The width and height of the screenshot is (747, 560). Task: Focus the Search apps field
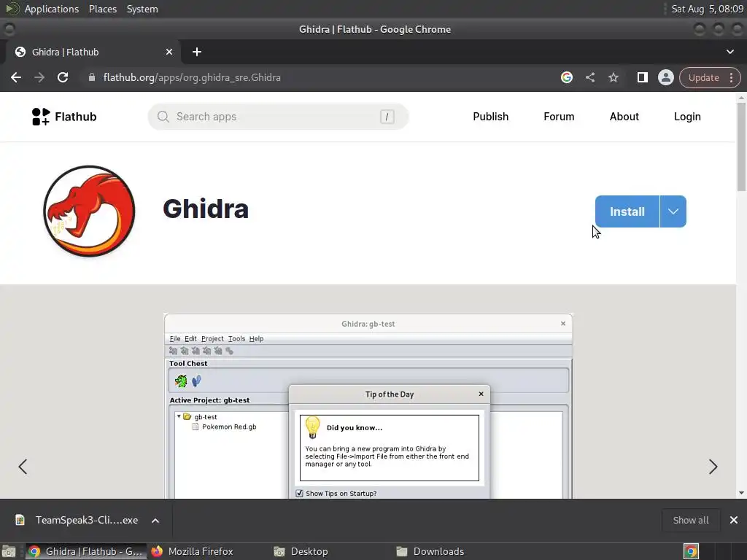tap(278, 117)
